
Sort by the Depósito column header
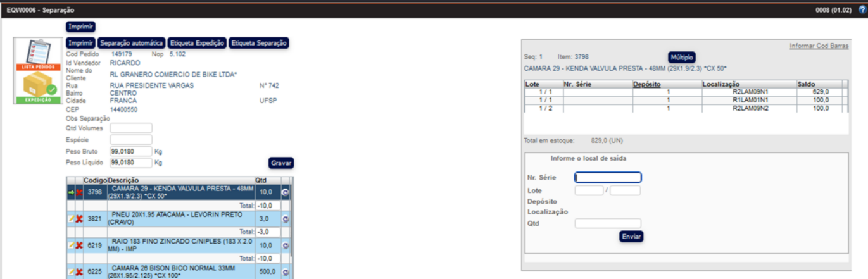click(x=648, y=84)
